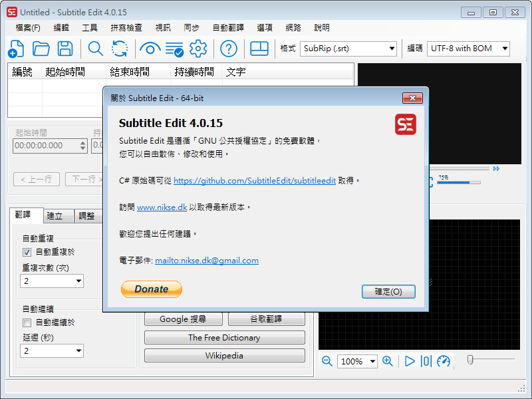Open the 檔案(F) menu

(x=28, y=28)
